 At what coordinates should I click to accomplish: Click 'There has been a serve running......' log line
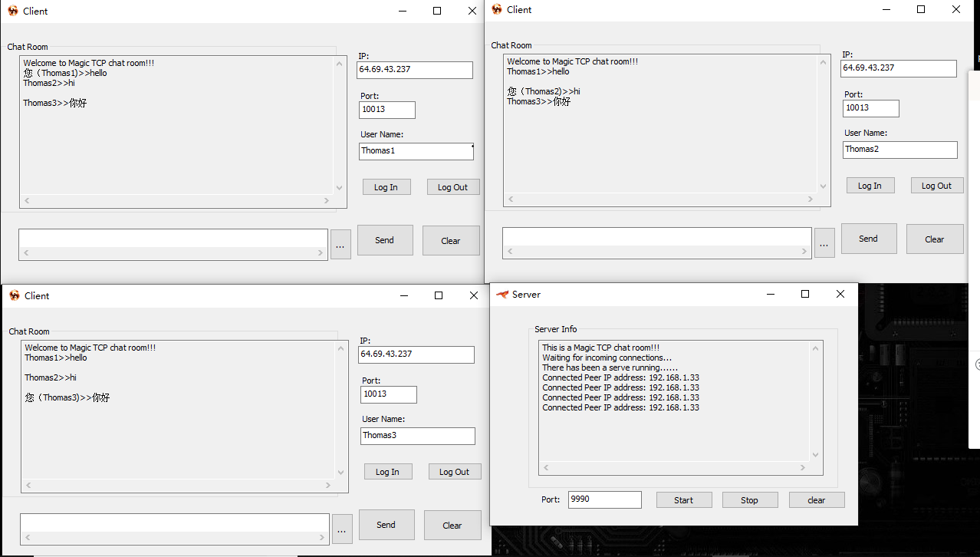coord(610,367)
